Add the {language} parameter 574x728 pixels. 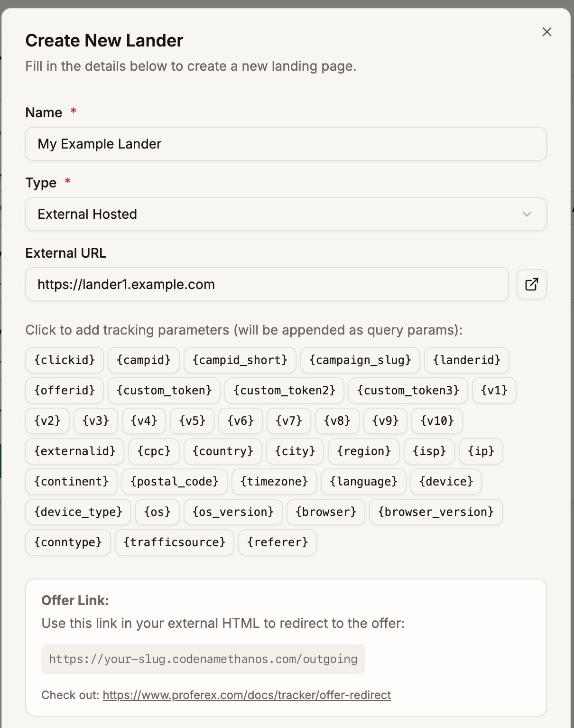363,481
